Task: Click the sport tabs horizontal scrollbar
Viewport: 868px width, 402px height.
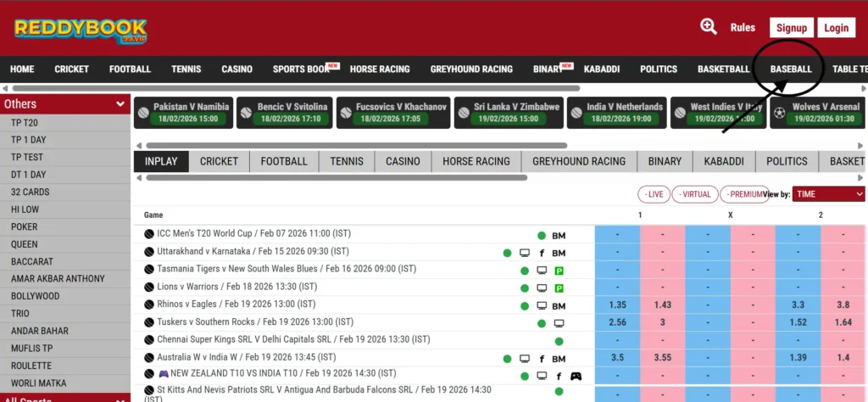Action: point(337,178)
